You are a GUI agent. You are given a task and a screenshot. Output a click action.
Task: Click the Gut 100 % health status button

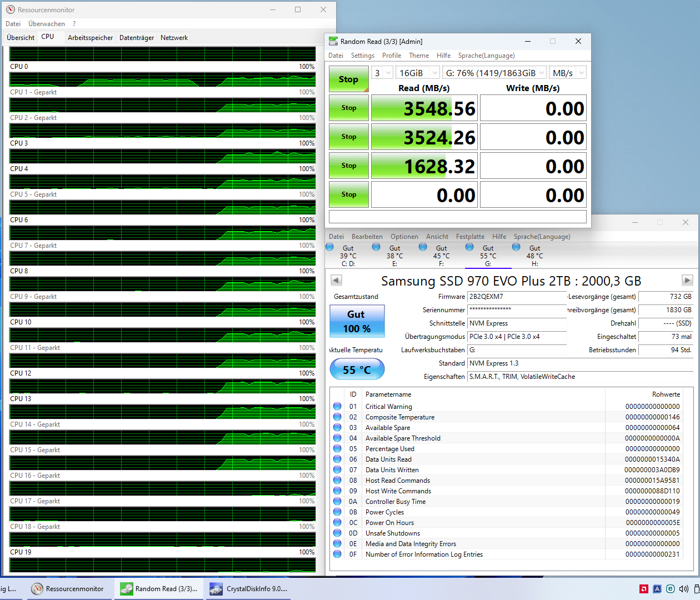[357, 321]
